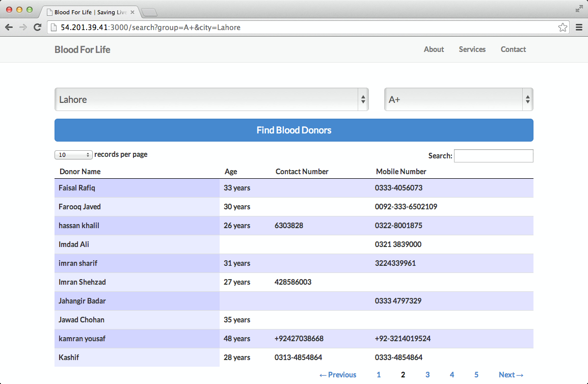Click the age 48 years cell
This screenshot has height=384, width=588.
[237, 339]
